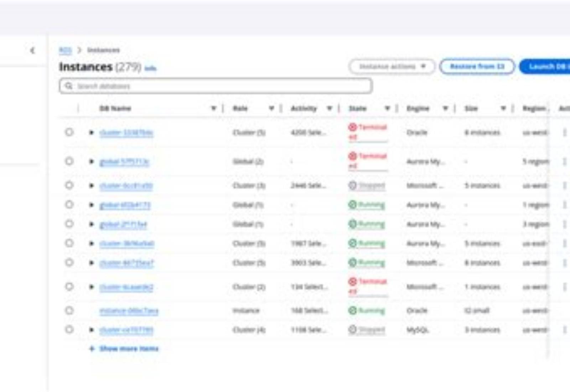570x392 pixels.
Task: Expand the global row with 3 regions
Action: tap(92, 224)
